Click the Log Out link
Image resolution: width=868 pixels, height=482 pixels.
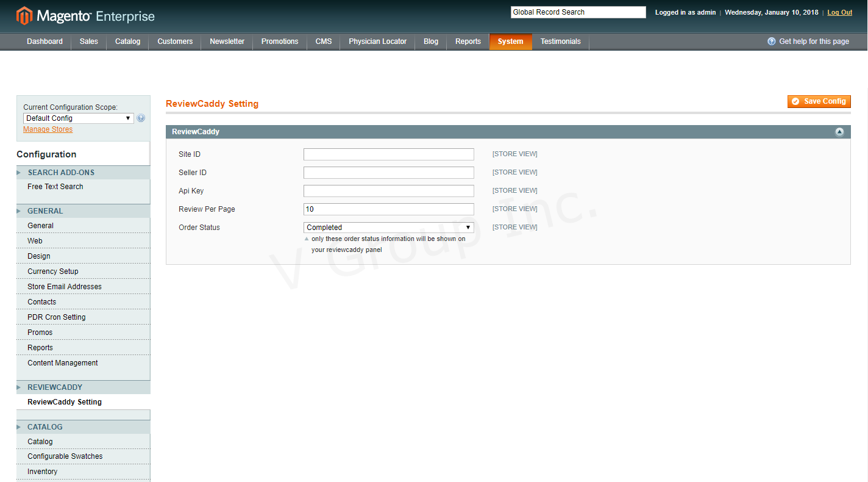click(839, 12)
